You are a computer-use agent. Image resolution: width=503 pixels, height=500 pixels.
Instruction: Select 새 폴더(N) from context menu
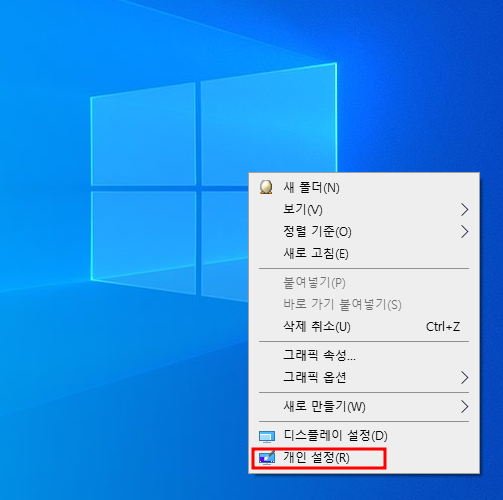364,187
